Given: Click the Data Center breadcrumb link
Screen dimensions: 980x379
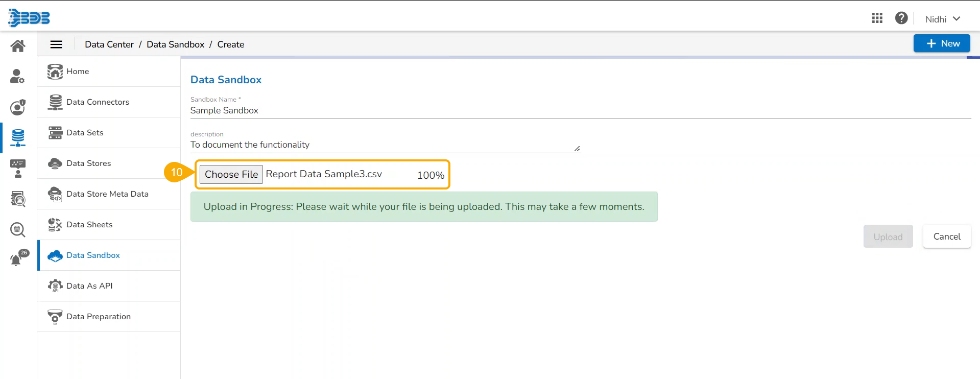Looking at the screenshot, I should [109, 44].
